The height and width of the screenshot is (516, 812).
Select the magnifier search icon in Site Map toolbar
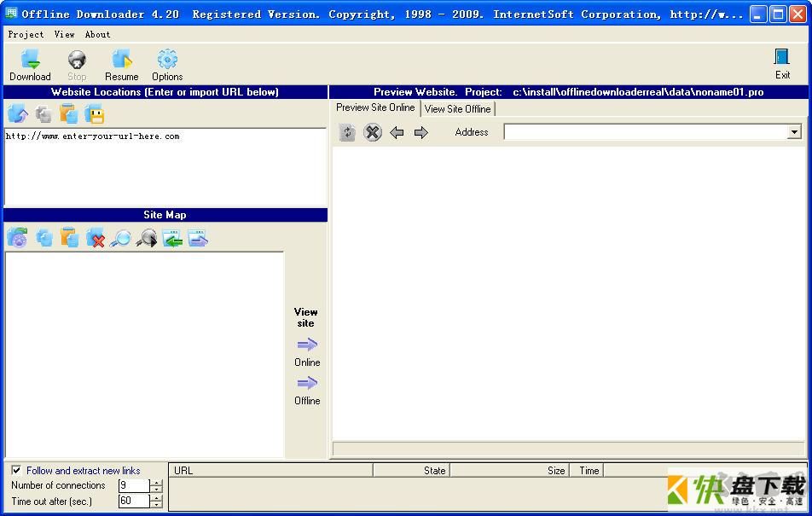[120, 238]
